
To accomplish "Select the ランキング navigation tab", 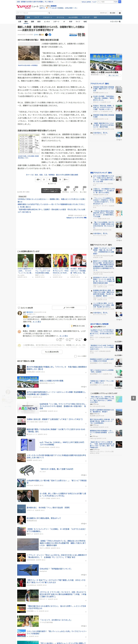I will (86, 17).
